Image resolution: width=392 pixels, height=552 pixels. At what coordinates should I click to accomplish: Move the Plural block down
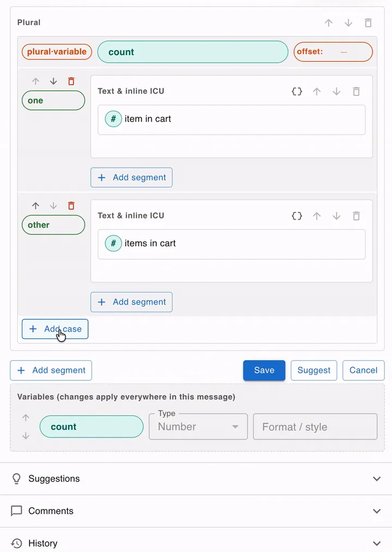point(348,23)
